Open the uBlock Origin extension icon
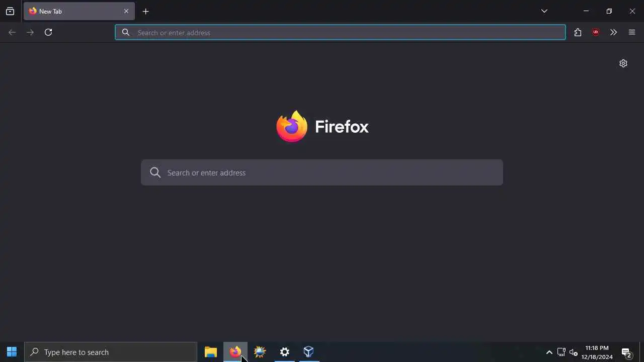 point(596,32)
